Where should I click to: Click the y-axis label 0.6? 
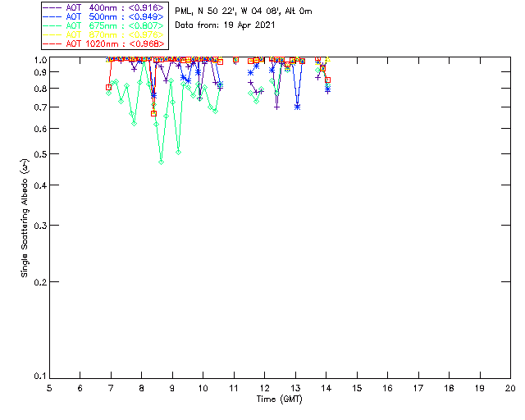tap(40, 129)
